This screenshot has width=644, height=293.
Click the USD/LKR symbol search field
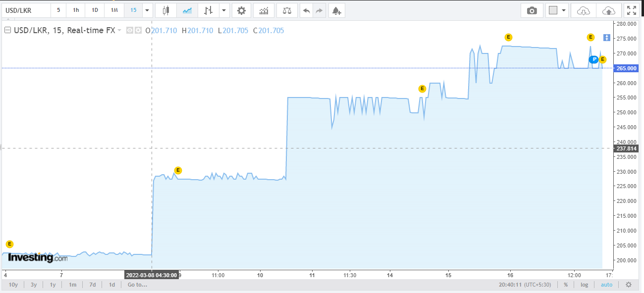tap(25, 10)
